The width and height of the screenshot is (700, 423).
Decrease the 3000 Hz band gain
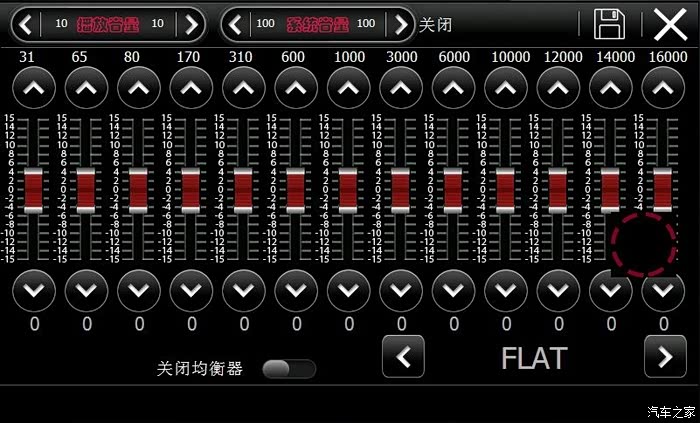pyautogui.click(x=401, y=291)
